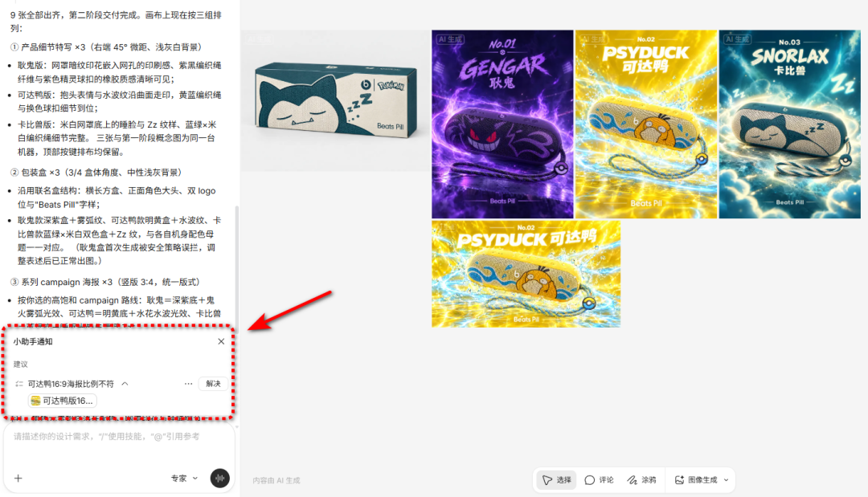Click the 小助手通知 title

pos(33,342)
